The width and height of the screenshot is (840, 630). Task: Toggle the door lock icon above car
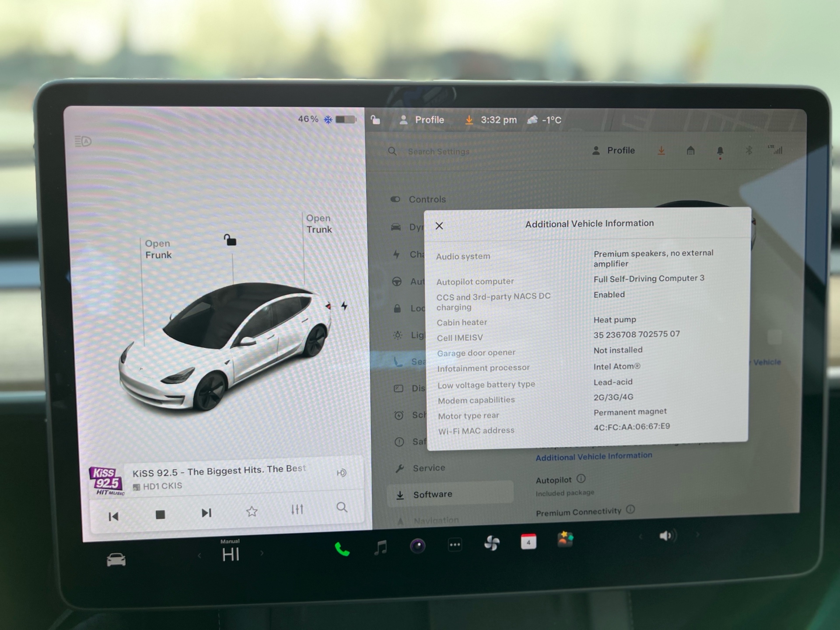point(230,240)
